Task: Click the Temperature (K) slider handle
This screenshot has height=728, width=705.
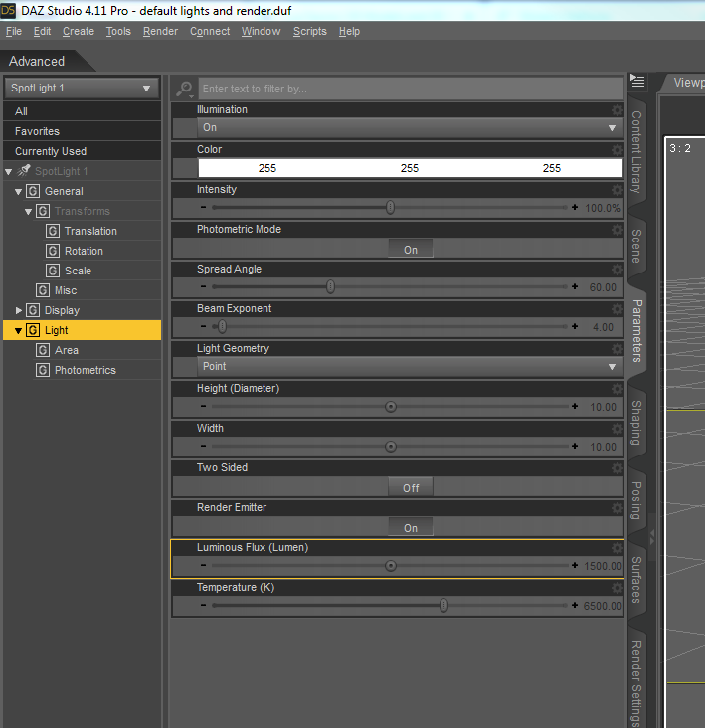Action: click(443, 605)
